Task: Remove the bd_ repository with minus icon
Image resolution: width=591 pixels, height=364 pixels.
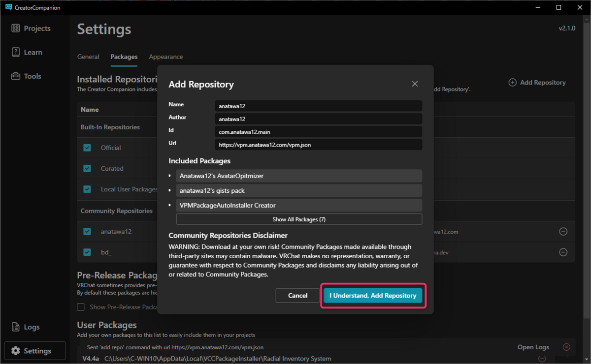Action: tap(563, 252)
